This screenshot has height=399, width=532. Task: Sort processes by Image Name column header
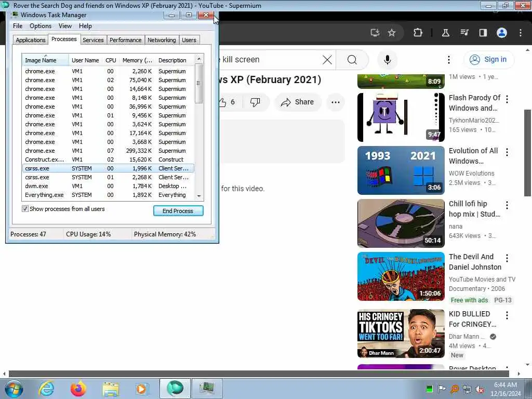46,60
